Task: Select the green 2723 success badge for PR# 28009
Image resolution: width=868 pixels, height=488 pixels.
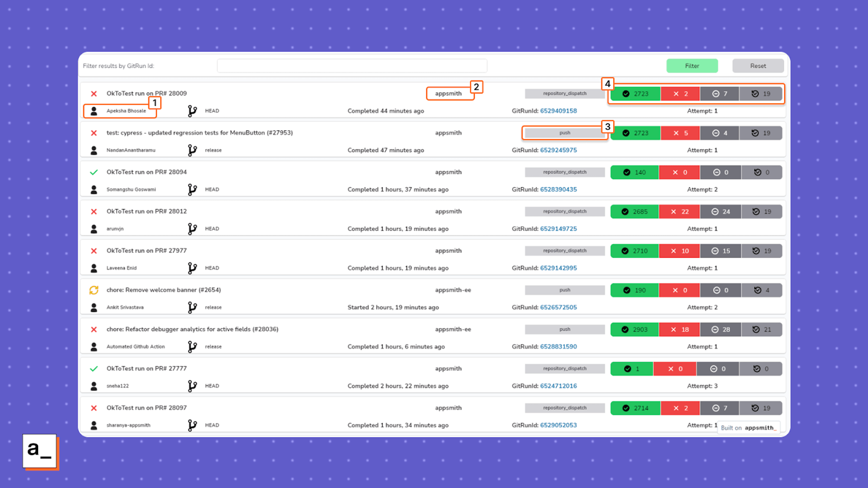Action: pos(635,93)
